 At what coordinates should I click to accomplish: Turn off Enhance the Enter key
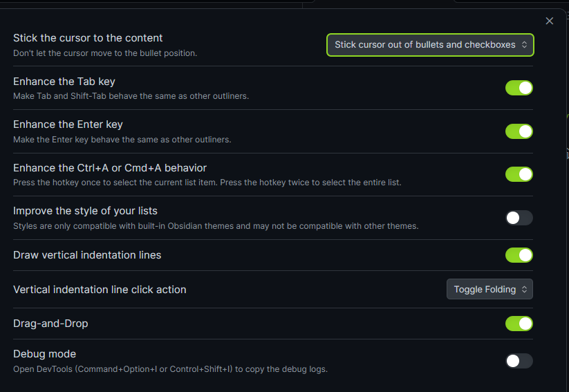coord(519,131)
